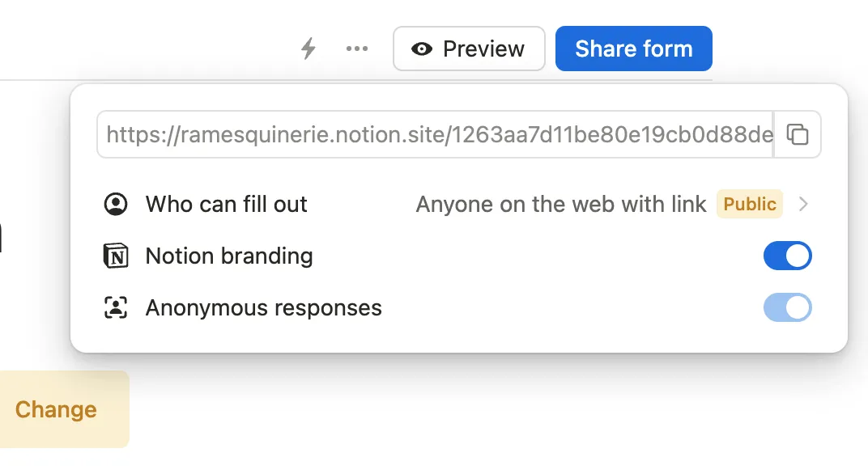
Task: Click the 'Notion branding' label text
Action: tap(229, 256)
